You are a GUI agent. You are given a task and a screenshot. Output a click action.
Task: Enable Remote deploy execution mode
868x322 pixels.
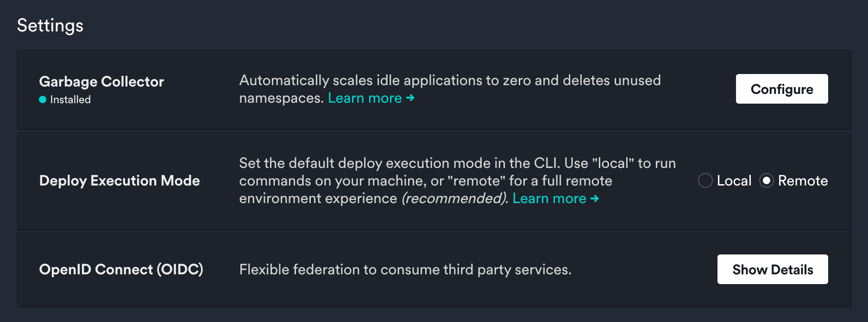pos(767,181)
